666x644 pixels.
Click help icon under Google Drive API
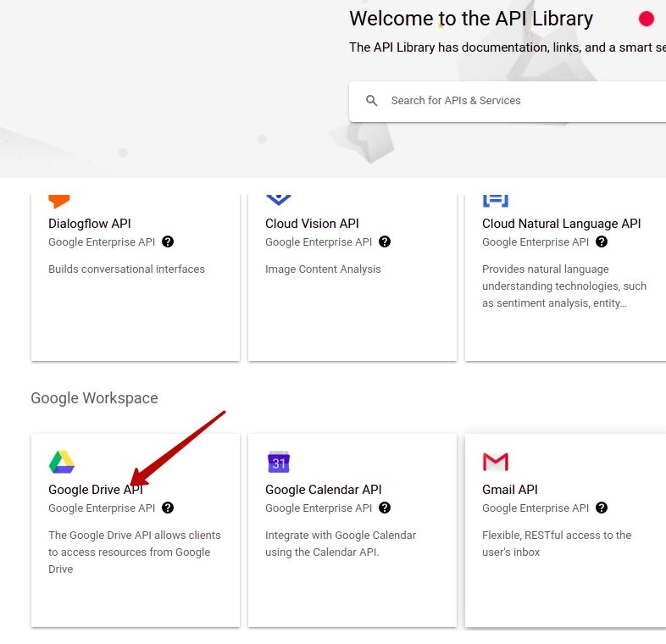168,508
